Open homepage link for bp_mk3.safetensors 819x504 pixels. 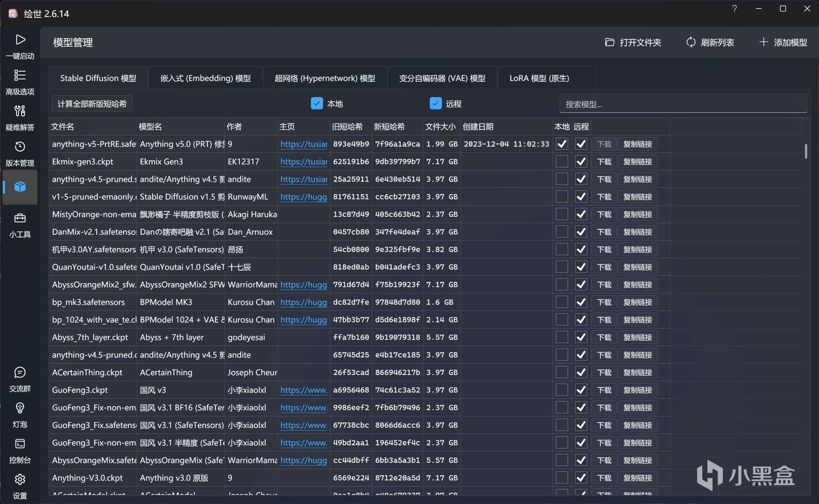coord(303,302)
